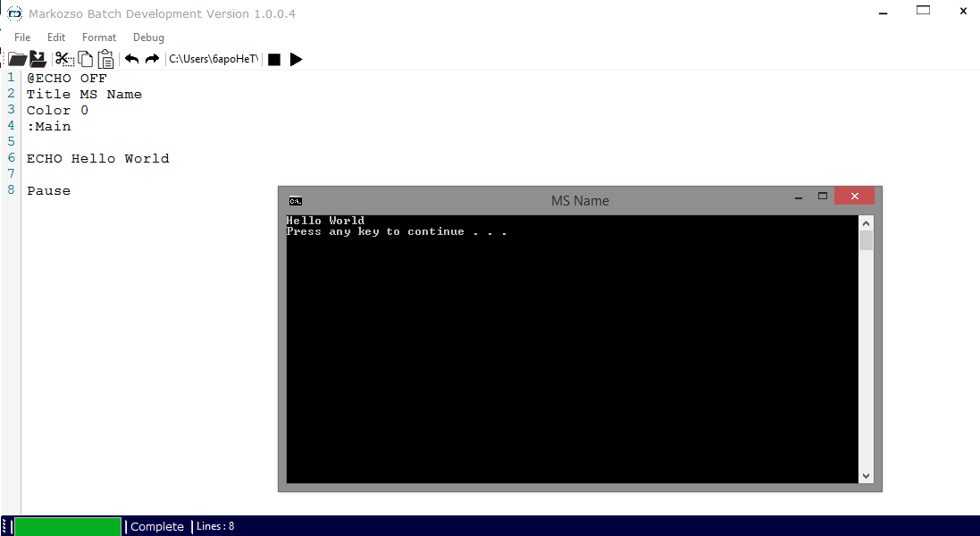Maximize the Markozso Batch Development window
This screenshot has width=980, height=536.
click(923, 11)
